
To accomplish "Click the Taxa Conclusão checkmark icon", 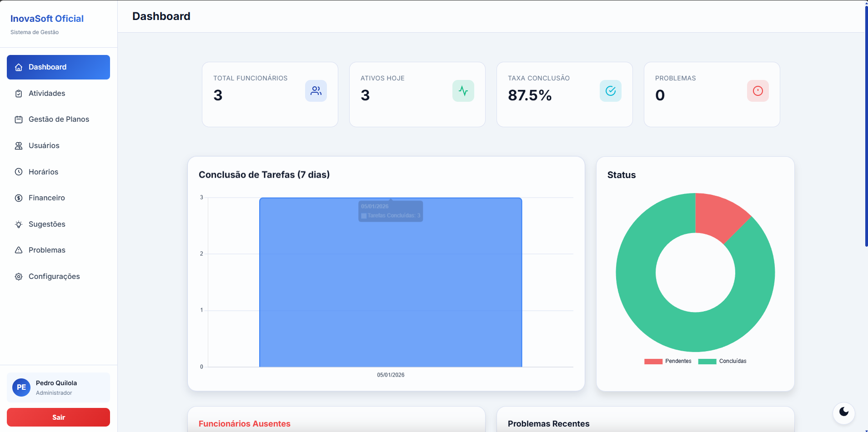I will tap(611, 90).
